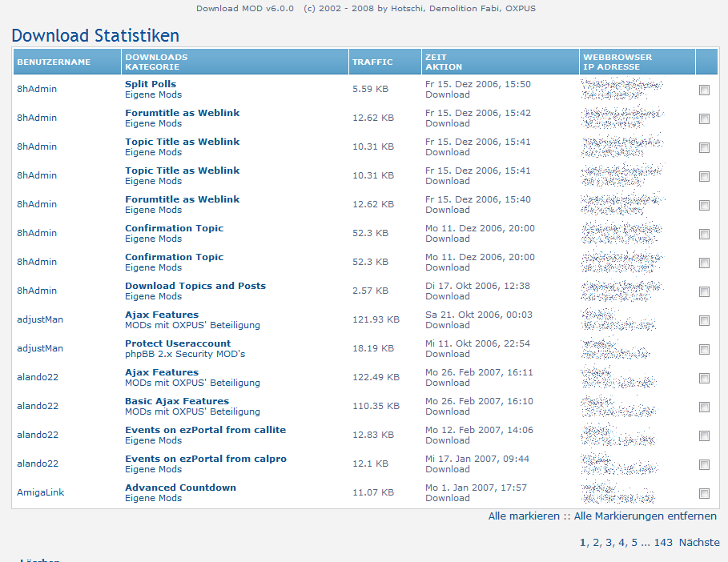The height and width of the screenshot is (562, 728).
Task: Select the Protect Useraccount row checkbox
Action: 704,350
